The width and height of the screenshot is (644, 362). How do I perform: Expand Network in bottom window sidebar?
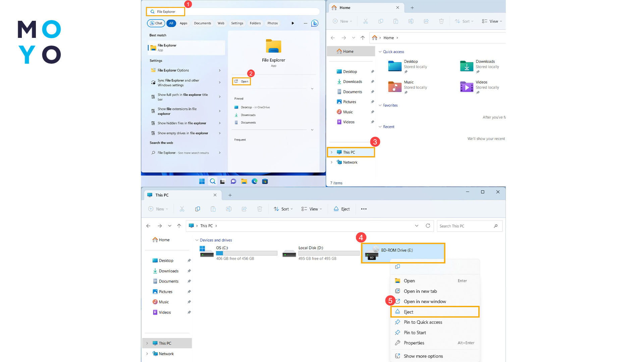click(147, 354)
